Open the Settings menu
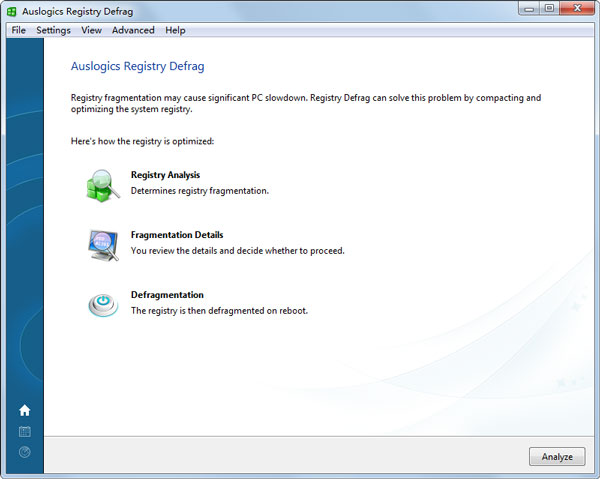The width and height of the screenshot is (600, 479). pos(53,30)
